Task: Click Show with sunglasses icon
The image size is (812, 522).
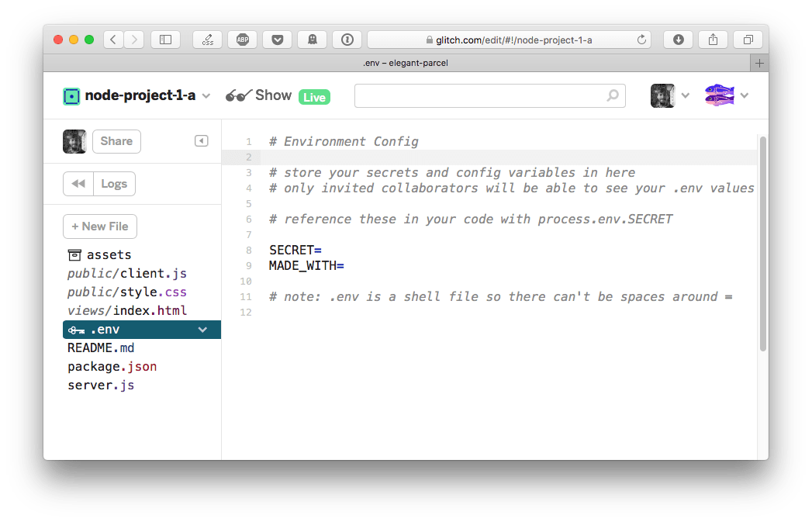Action: click(259, 96)
